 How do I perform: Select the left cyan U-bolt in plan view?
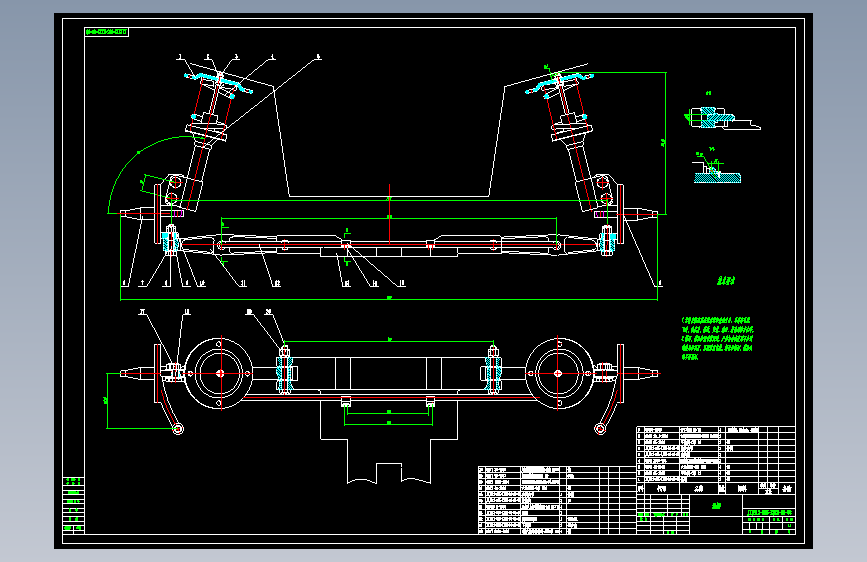(285, 371)
